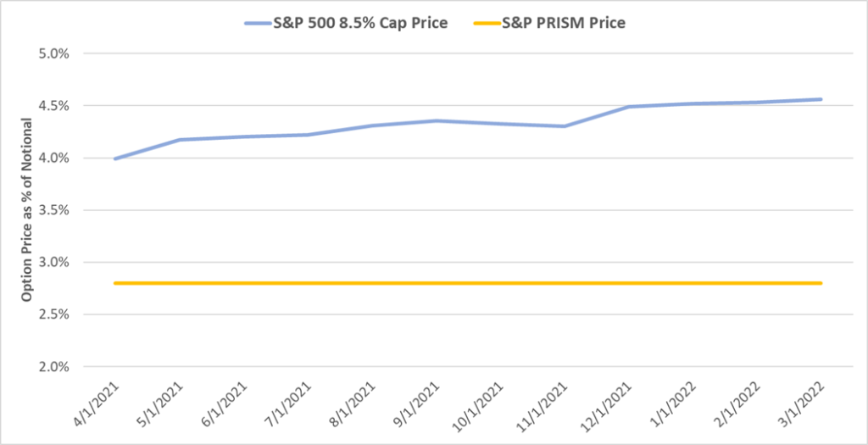Click the 2.0% y-axis tick label
Viewport: 868px width, 445px height.
pyautogui.click(x=53, y=366)
